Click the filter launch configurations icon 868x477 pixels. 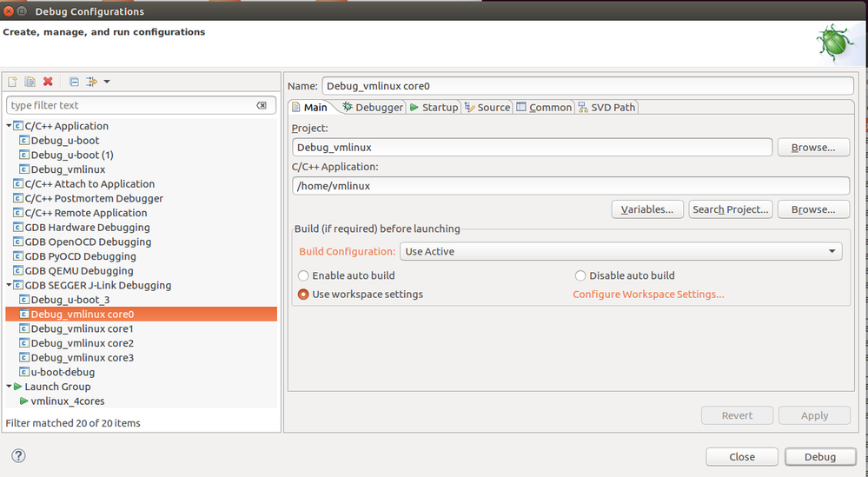pos(91,82)
